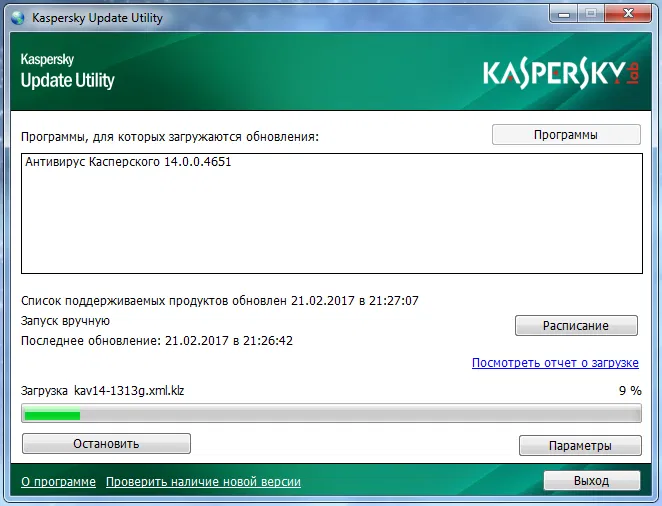Click the 9 % progress value
The image size is (662, 506).
[630, 391]
